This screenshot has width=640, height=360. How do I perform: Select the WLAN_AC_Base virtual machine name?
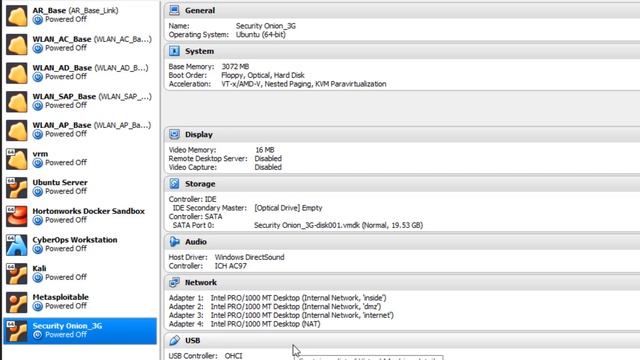[62, 39]
